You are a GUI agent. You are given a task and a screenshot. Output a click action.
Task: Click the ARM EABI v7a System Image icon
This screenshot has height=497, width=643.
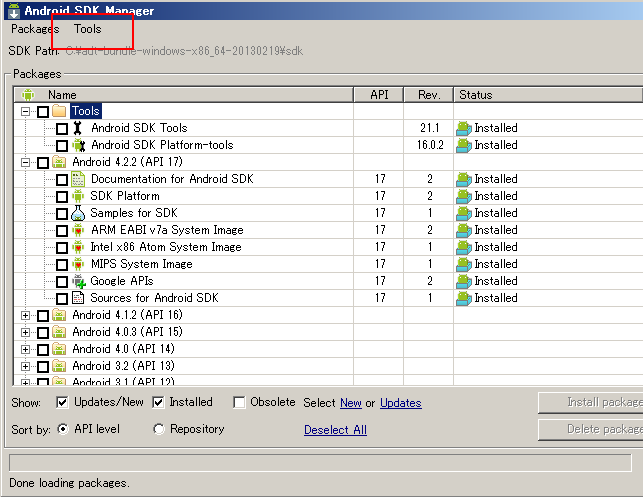78,230
